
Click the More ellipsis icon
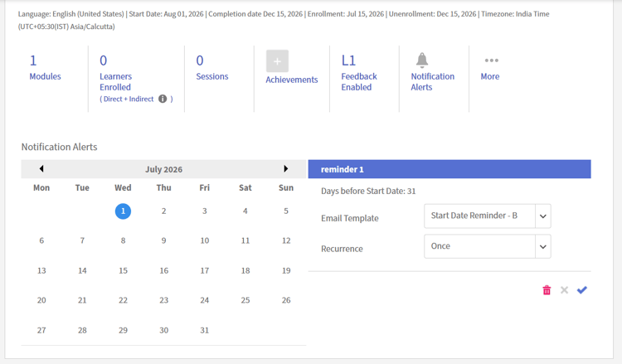pyautogui.click(x=492, y=61)
